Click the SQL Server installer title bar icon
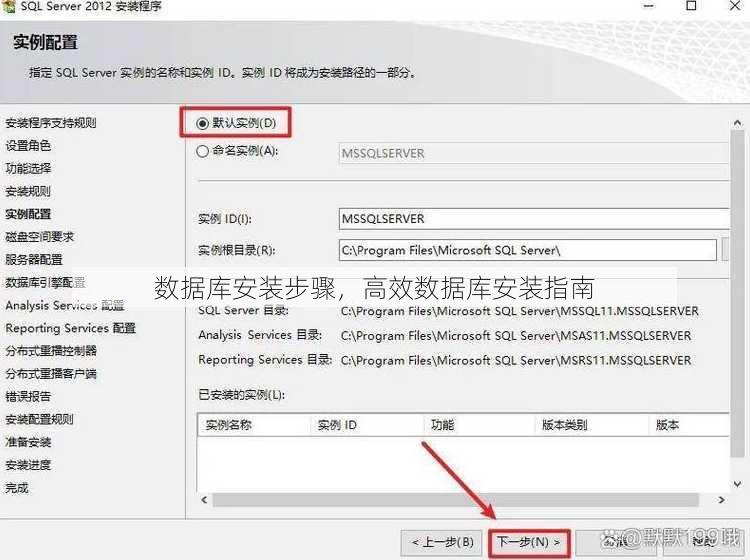Viewport: 750px width, 560px height. (9, 6)
